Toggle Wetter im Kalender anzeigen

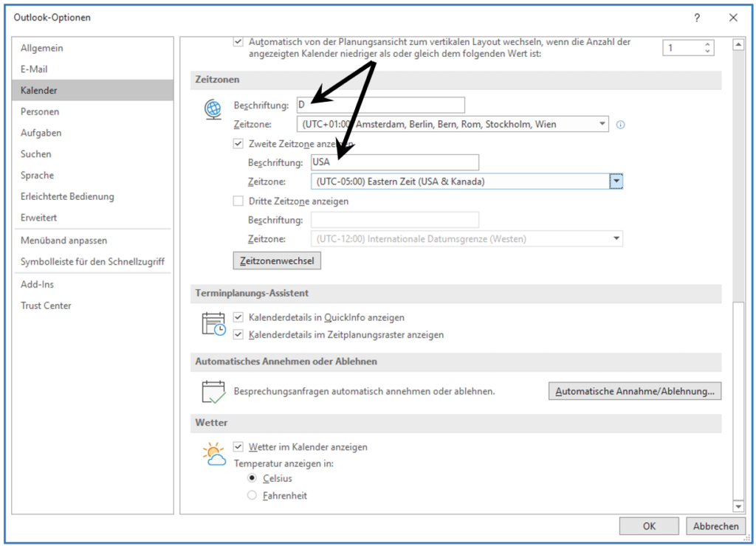pos(238,446)
